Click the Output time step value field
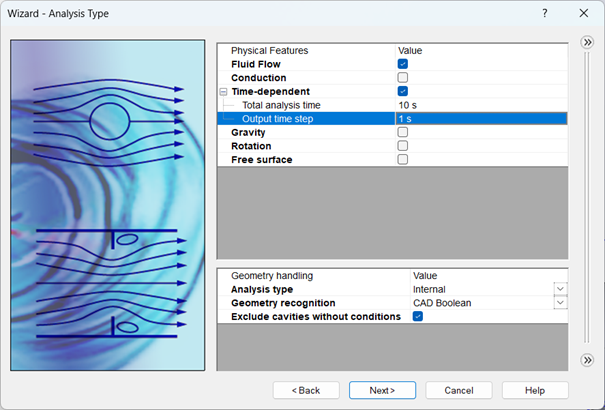 [x=480, y=119]
